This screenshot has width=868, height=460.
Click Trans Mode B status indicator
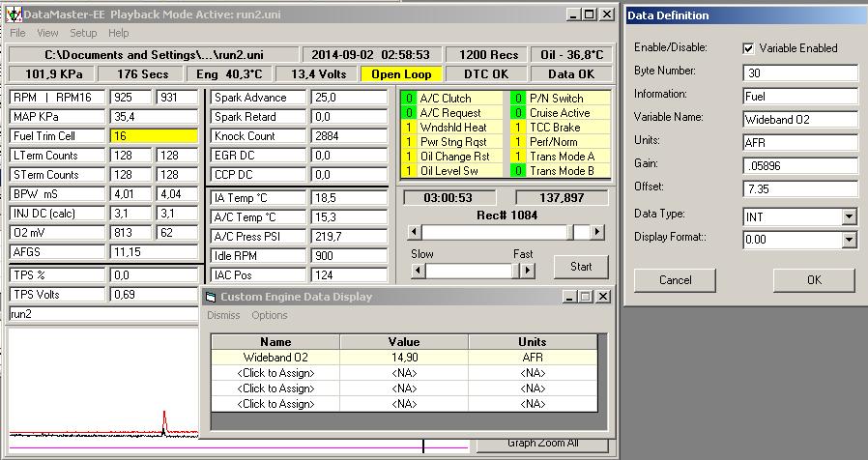(x=517, y=170)
